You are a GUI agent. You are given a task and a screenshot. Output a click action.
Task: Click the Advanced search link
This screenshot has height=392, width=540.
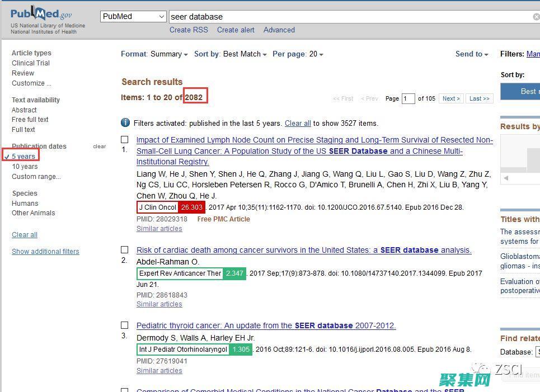pyautogui.click(x=279, y=30)
